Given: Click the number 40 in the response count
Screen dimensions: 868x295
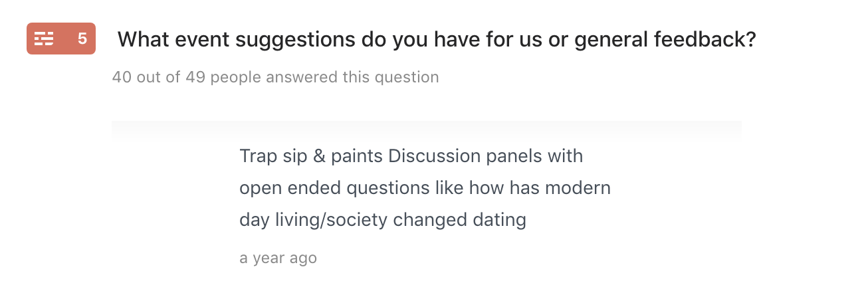Looking at the screenshot, I should [x=122, y=77].
